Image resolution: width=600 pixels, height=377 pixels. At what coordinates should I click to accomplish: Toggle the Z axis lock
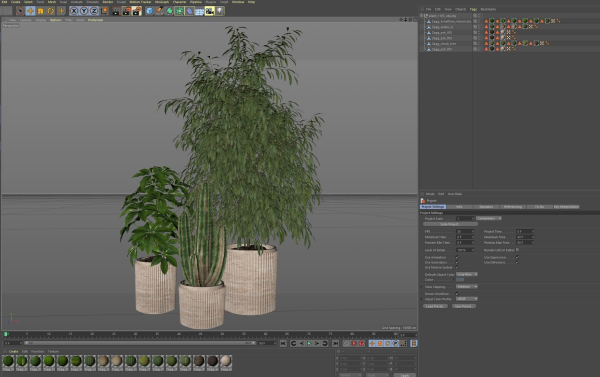pyautogui.click(x=94, y=11)
